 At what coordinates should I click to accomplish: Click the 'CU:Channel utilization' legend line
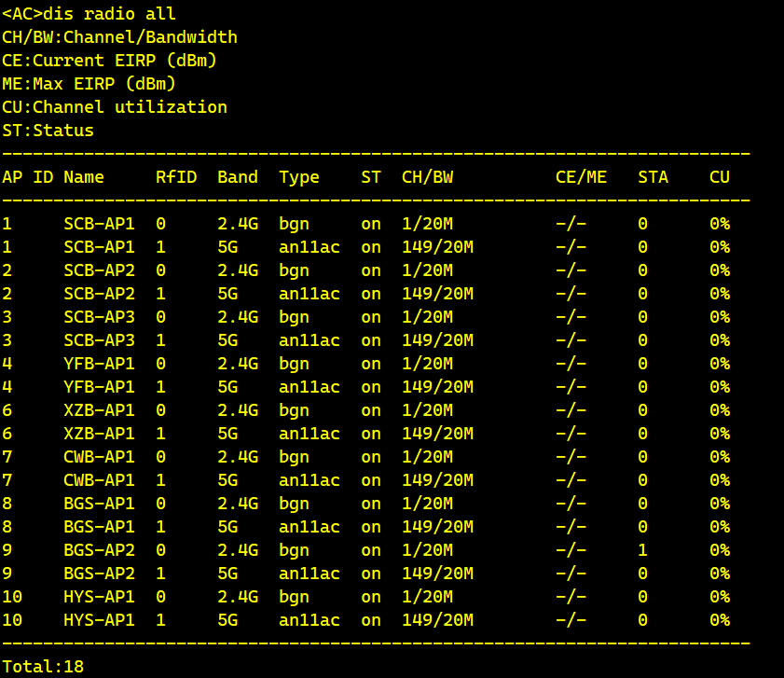115,107
